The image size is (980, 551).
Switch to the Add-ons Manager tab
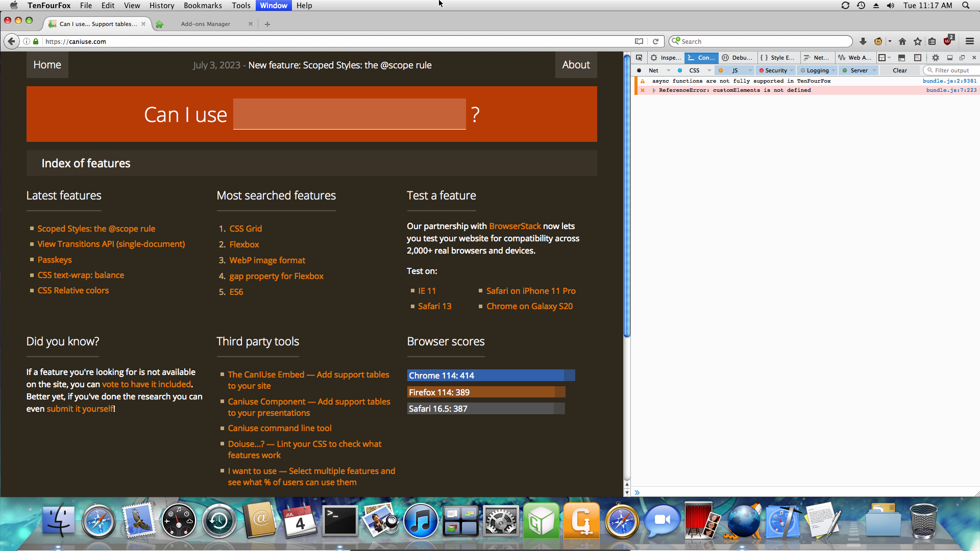click(205, 24)
